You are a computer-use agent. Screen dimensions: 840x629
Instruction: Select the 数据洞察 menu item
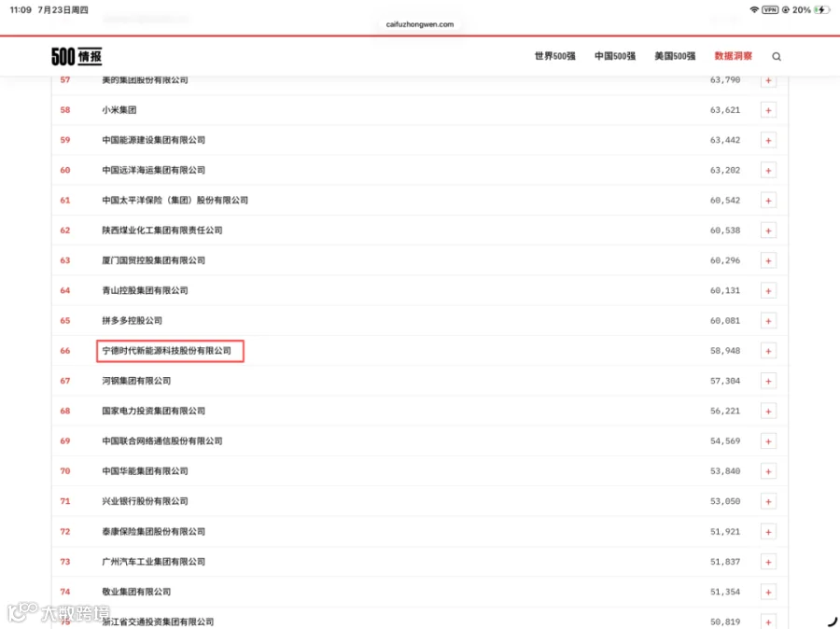734,56
